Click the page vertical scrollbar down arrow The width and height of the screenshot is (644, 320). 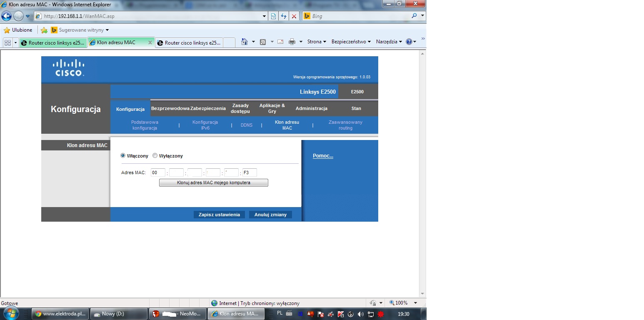pyautogui.click(x=422, y=294)
